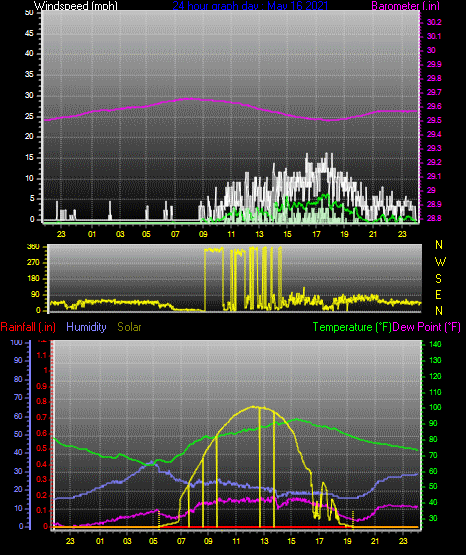Image resolution: width=466 pixels, height=555 pixels.
Task: Click the blue '100' humidity axis value
Action: point(17,343)
